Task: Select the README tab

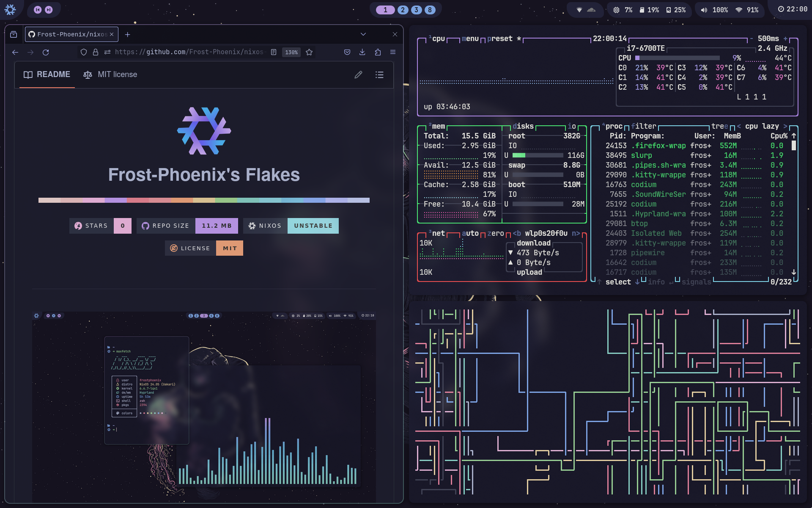Action: click(x=47, y=75)
